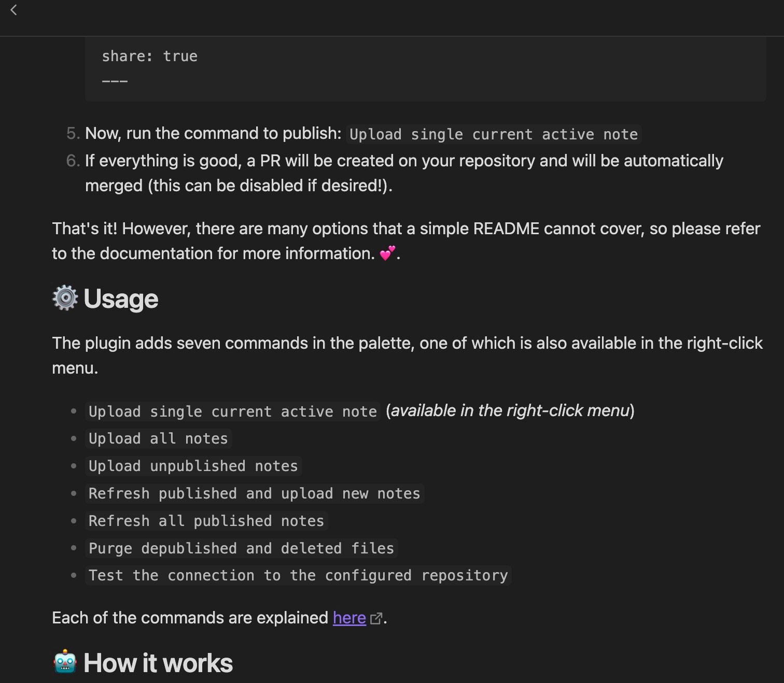Click 'Refresh all published notes' command
Viewport: 784px width, 683px height.
[x=206, y=521]
